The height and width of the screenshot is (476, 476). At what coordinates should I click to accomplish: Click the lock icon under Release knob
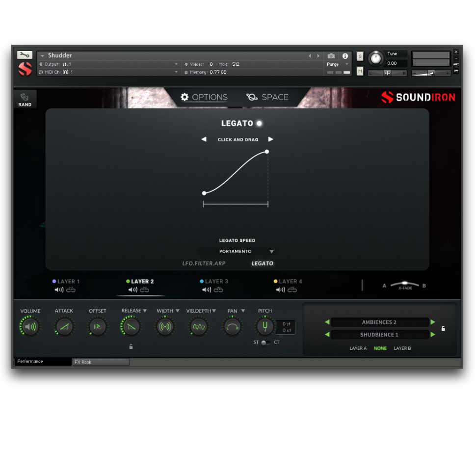pos(131,346)
